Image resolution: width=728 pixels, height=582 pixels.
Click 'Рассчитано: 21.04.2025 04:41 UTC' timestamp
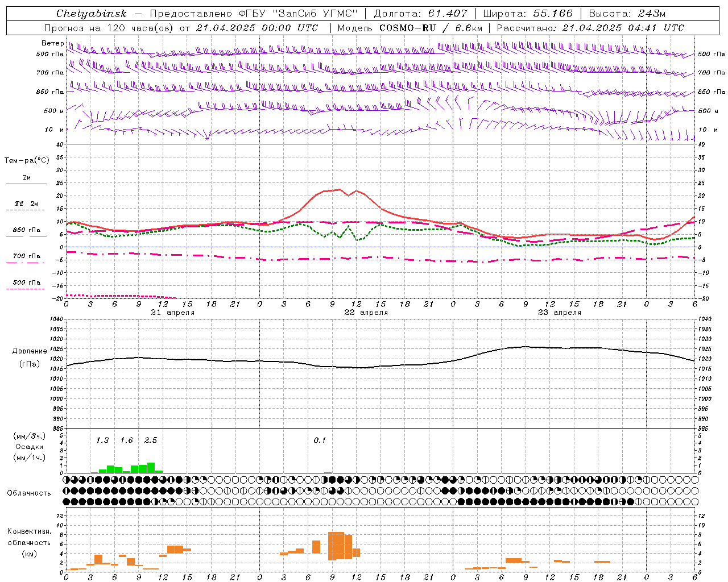[590, 28]
